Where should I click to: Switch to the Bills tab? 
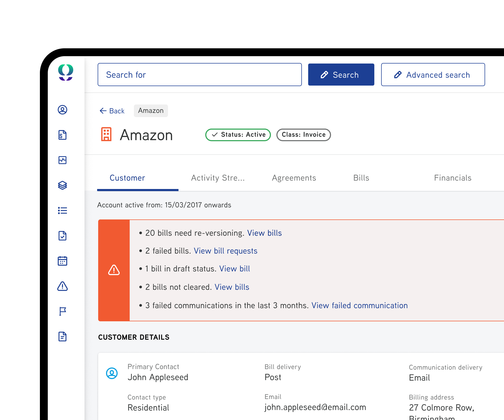coord(361,178)
